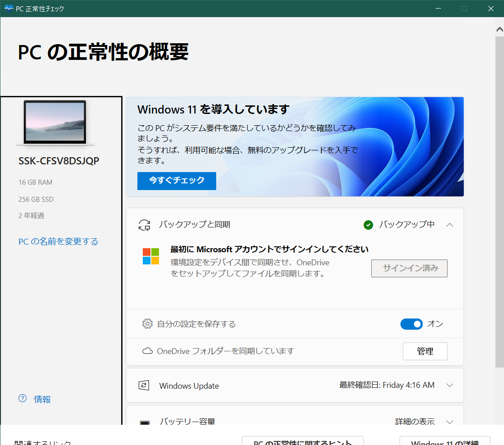504x445 pixels.
Task: Click the vertical scrollbar thumb
Action: tap(499, 202)
